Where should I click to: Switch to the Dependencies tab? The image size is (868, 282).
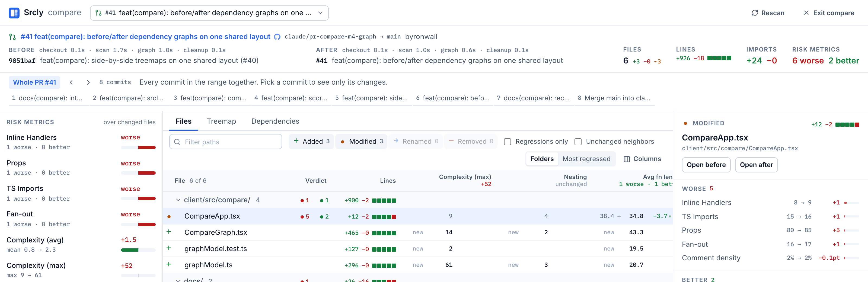(275, 121)
